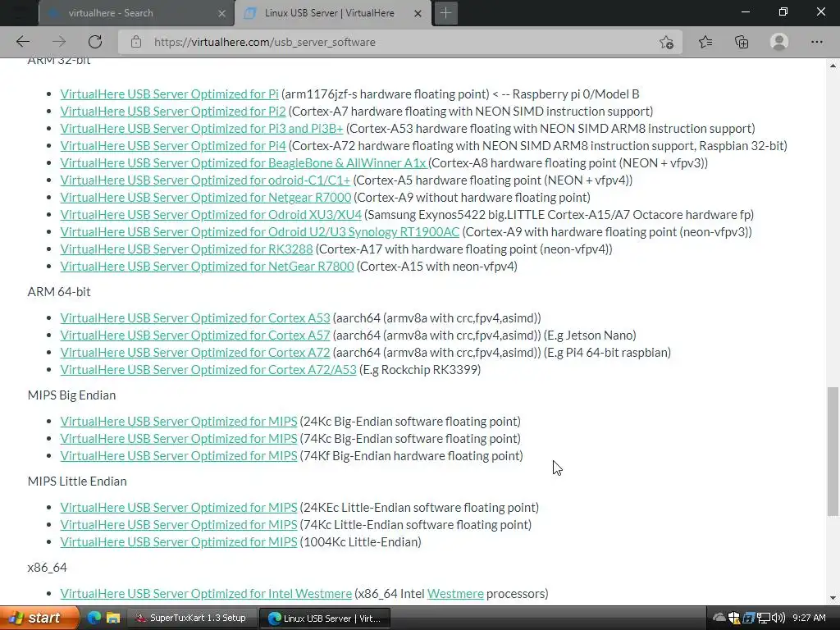Click the browser forward arrow
Viewport: 840px width, 630px height.
click(59, 42)
